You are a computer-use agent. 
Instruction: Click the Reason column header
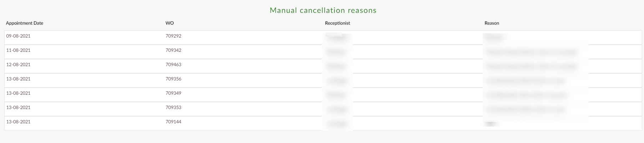point(492,23)
